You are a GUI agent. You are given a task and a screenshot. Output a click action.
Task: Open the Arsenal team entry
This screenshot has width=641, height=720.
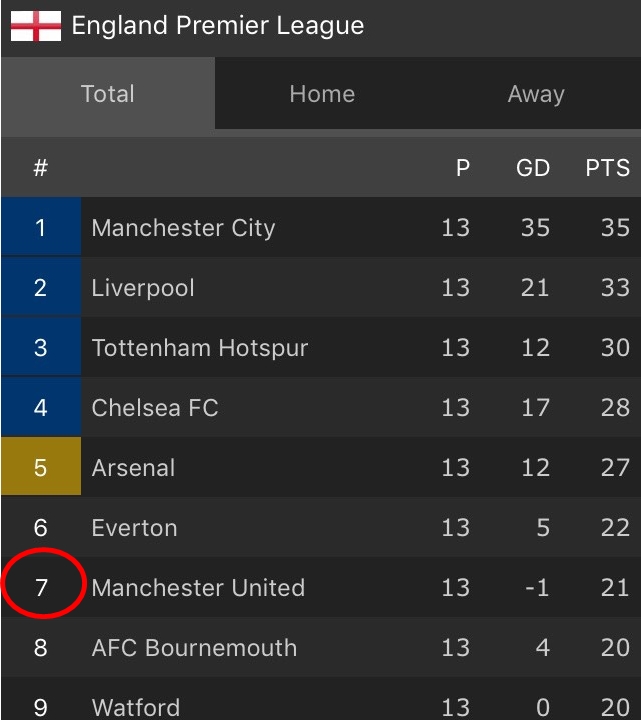(320, 467)
